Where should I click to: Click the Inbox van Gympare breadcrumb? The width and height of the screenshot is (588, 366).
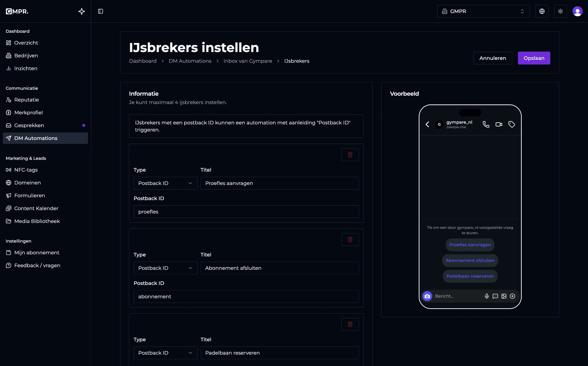(x=248, y=61)
